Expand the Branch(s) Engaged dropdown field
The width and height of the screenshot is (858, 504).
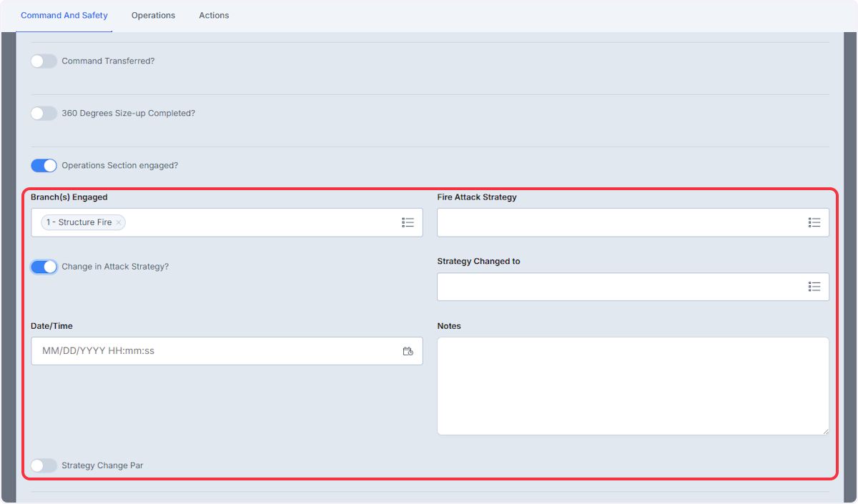(x=227, y=222)
